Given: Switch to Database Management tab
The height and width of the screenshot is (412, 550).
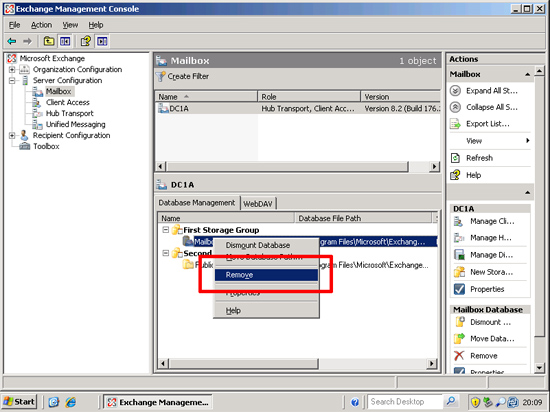Looking at the screenshot, I should coord(197,203).
